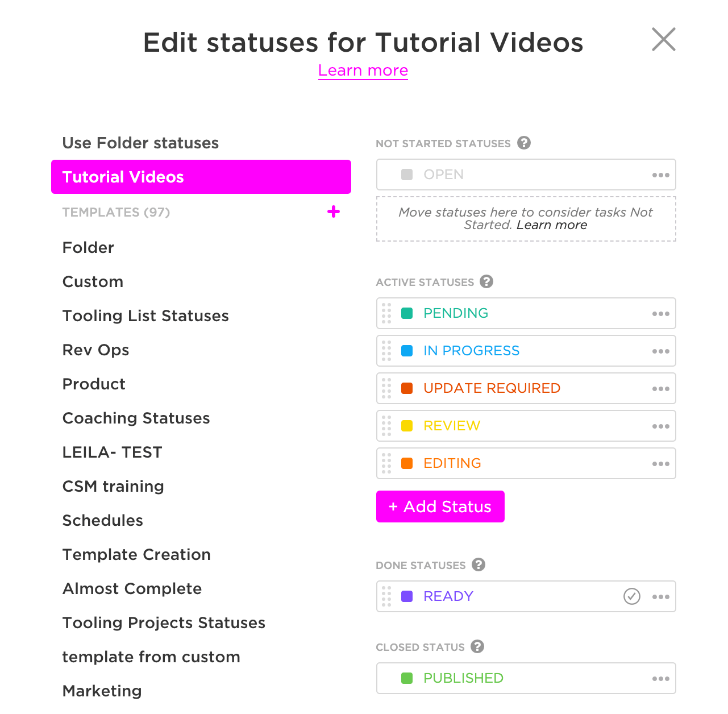Add a new template with plus icon
Image resolution: width=728 pixels, height=714 pixels.
[334, 212]
